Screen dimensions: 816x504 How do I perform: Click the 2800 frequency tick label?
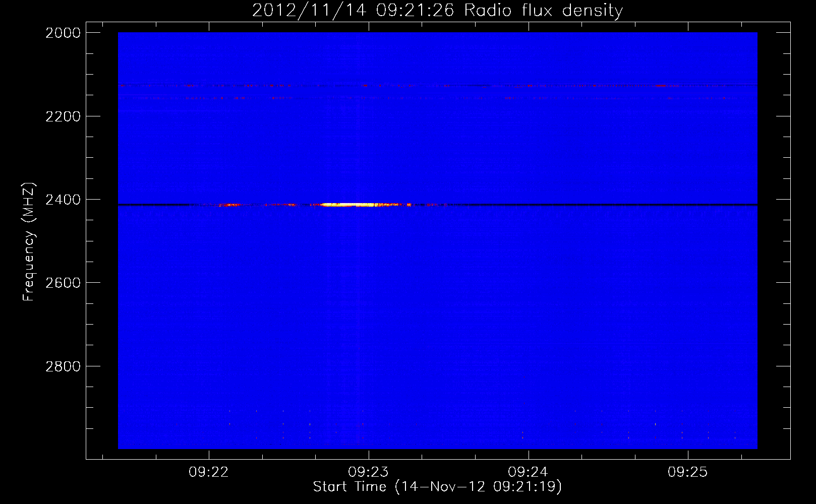coord(63,366)
